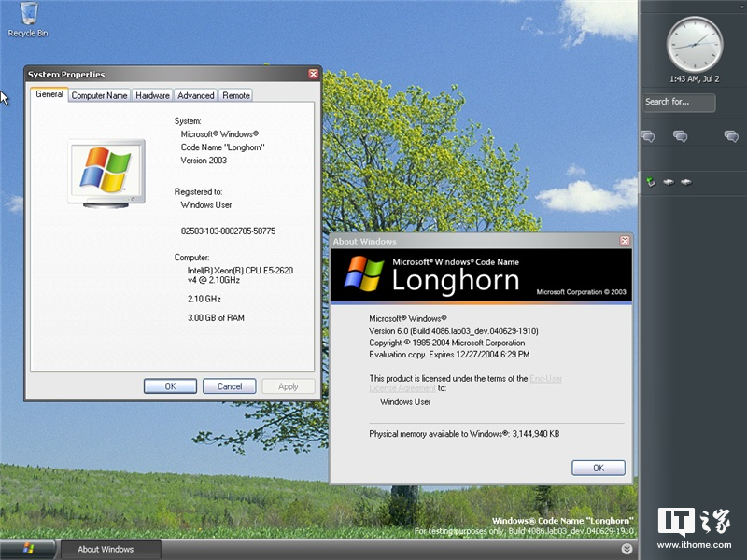Click desktop build watermark 'For testing purposes only'

[x=524, y=531]
